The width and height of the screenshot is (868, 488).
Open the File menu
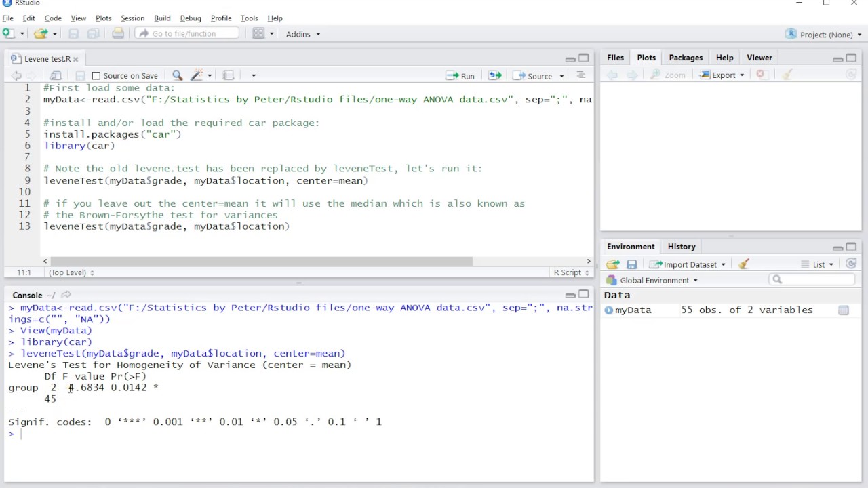click(x=7, y=18)
